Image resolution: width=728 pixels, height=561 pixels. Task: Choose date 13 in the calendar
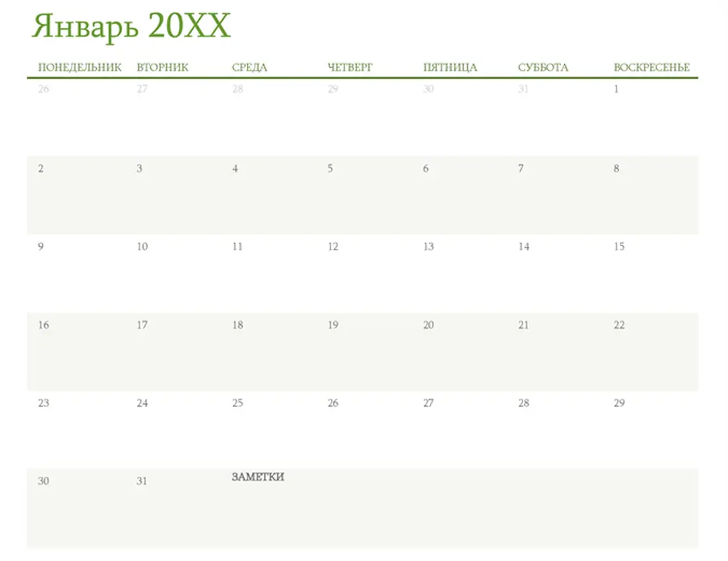428,247
